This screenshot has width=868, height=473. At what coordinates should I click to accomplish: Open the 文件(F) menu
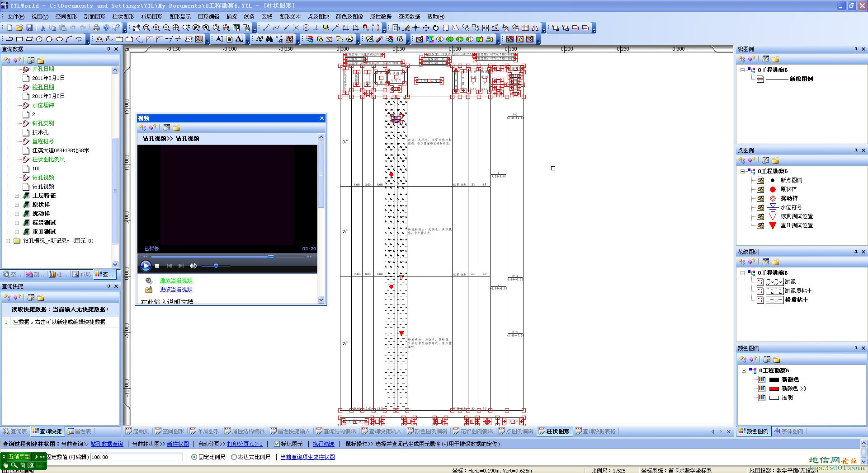pos(16,16)
